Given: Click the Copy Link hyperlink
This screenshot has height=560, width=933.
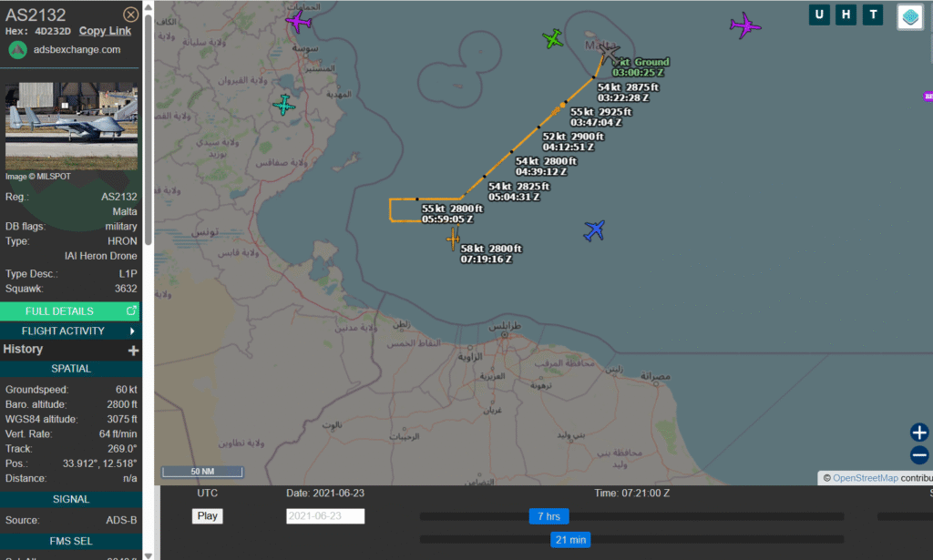Looking at the screenshot, I should 105,31.
